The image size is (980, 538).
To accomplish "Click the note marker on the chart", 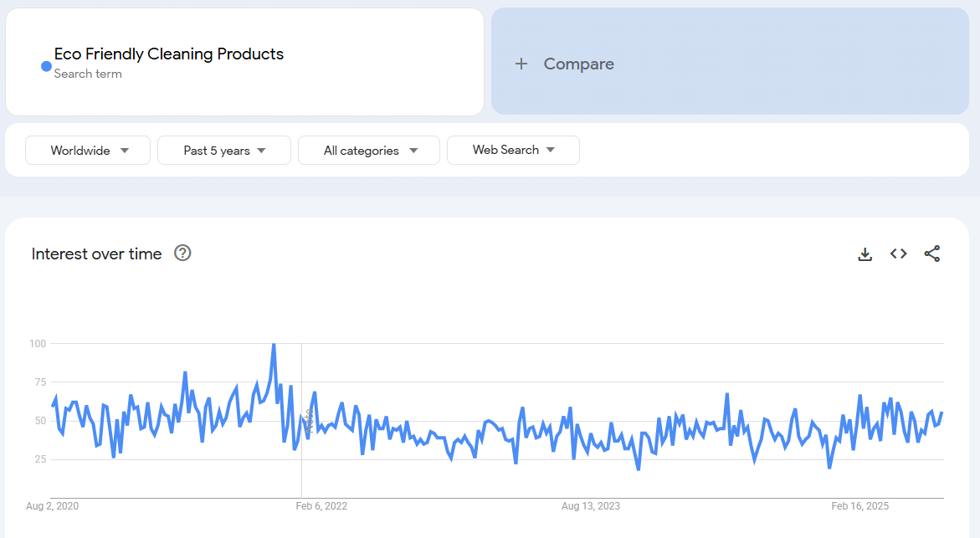I will click(x=309, y=421).
